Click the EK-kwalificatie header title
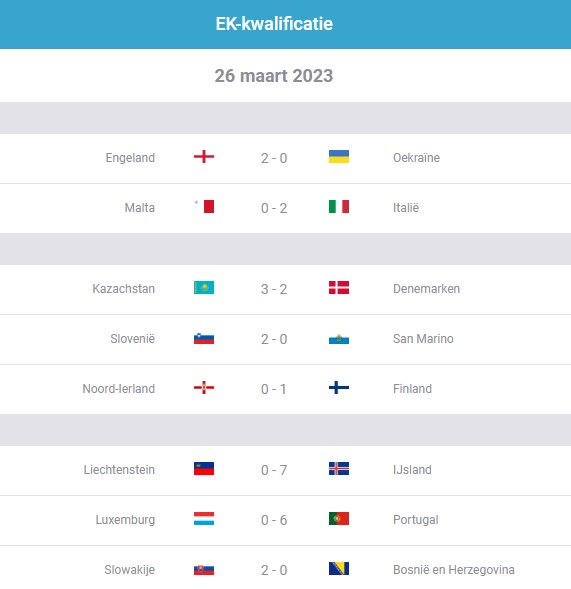The width and height of the screenshot is (571, 589). tap(274, 24)
